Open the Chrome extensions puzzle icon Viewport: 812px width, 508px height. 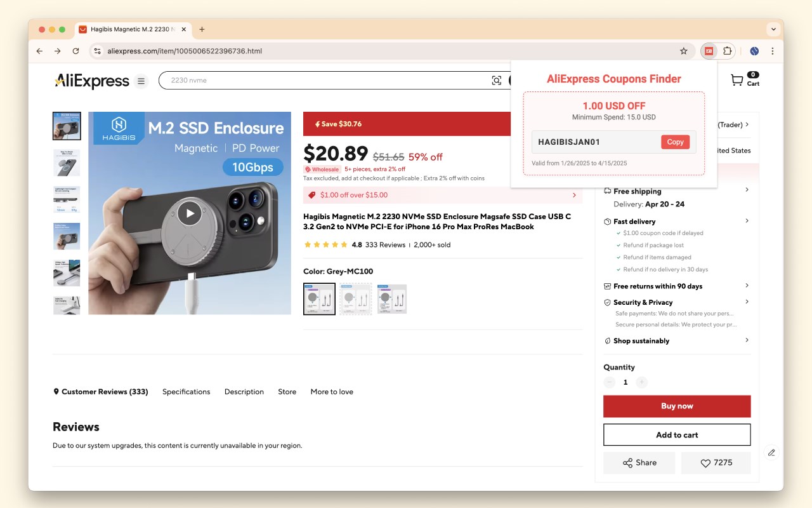pyautogui.click(x=727, y=51)
